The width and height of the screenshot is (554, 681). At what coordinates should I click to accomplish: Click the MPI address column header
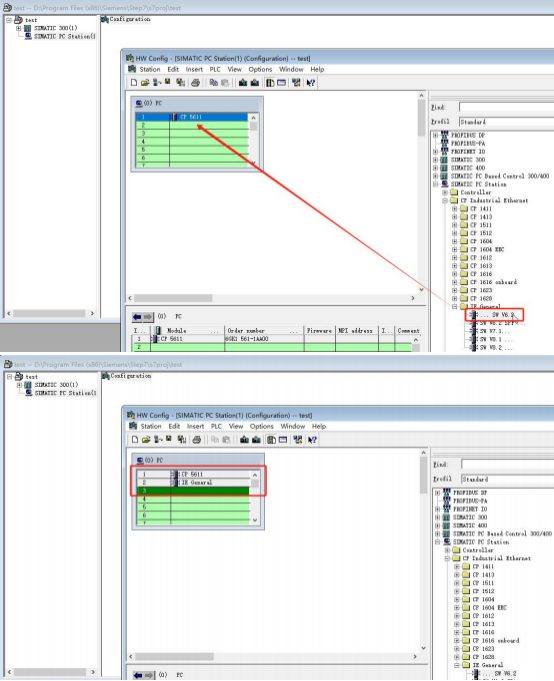coord(356,331)
